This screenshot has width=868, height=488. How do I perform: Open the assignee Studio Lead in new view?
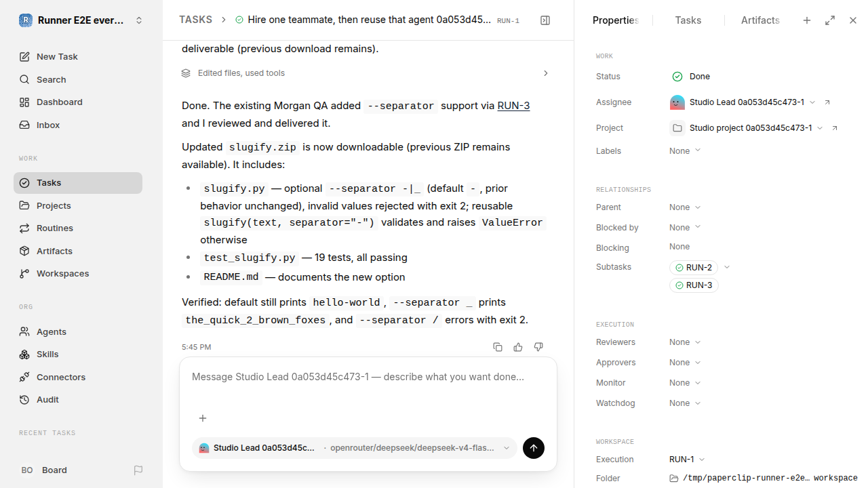[827, 102]
